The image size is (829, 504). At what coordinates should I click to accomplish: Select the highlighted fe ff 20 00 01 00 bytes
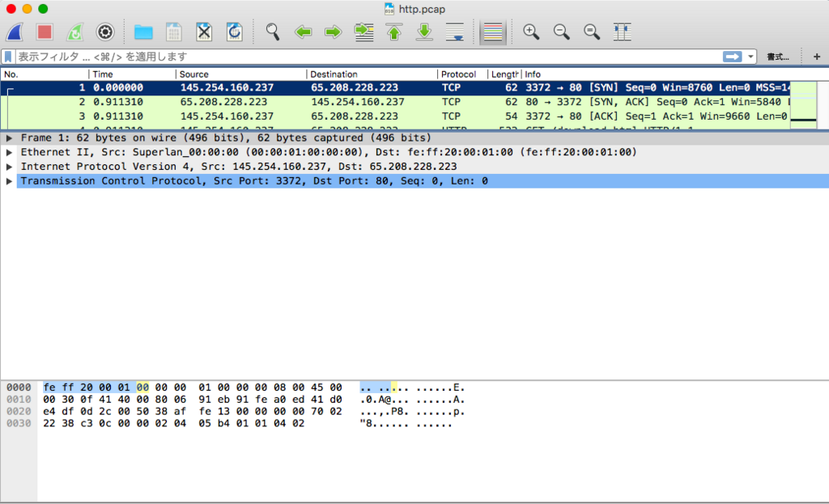click(x=96, y=388)
